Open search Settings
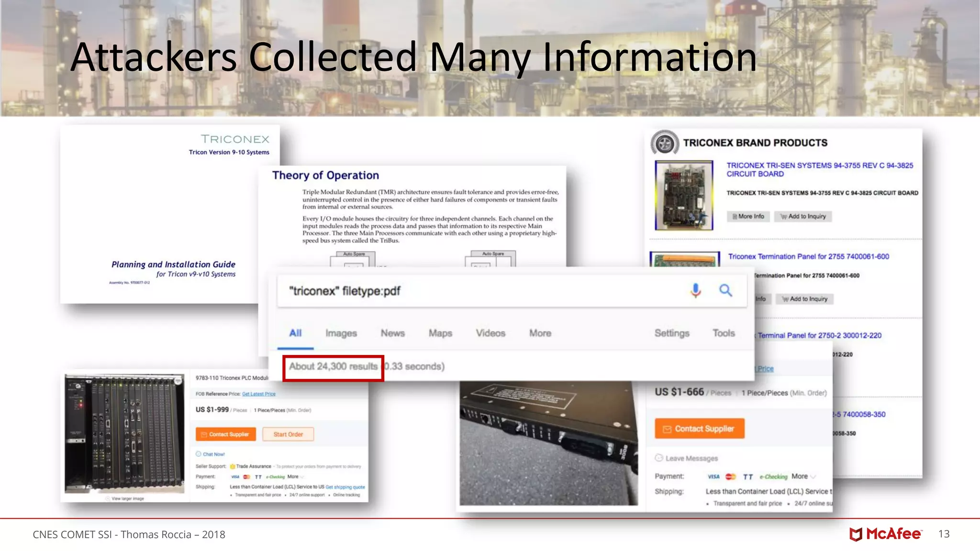This screenshot has width=980, height=551. [x=672, y=333]
